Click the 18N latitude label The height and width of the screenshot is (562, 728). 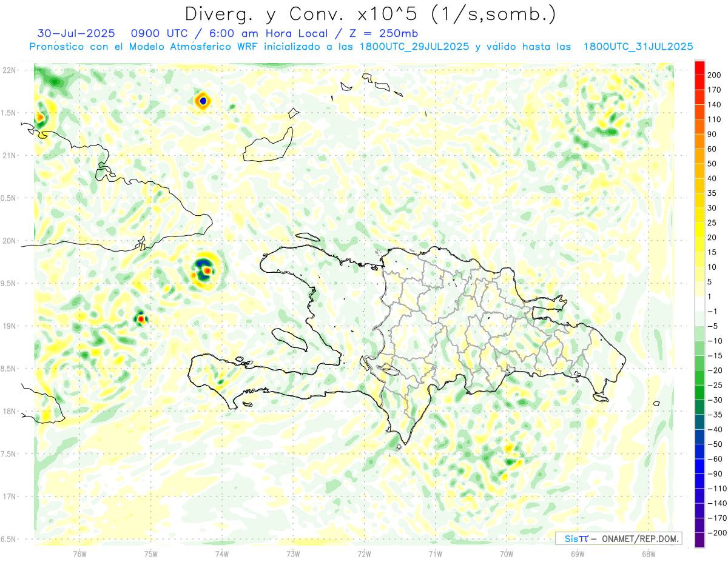coord(10,411)
